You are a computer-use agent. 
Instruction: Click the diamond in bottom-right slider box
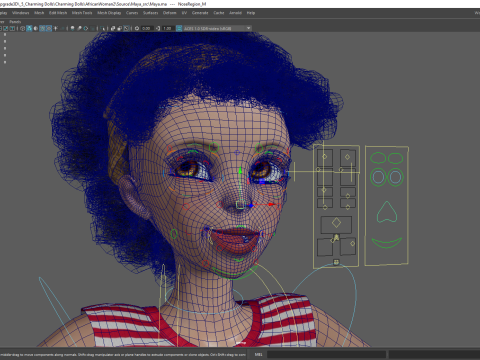click(x=352, y=244)
